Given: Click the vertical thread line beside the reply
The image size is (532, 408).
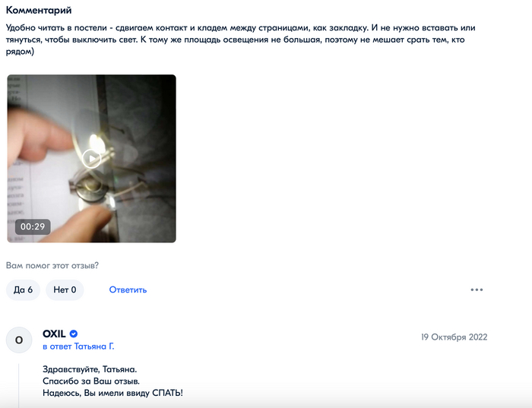Looking at the screenshot, I should [x=19, y=386].
